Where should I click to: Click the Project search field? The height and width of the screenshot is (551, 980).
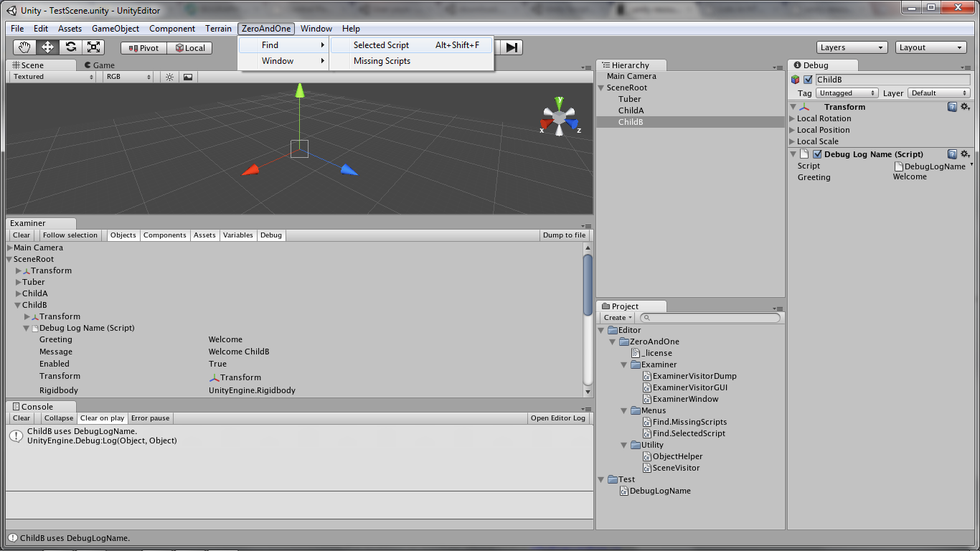pyautogui.click(x=710, y=318)
